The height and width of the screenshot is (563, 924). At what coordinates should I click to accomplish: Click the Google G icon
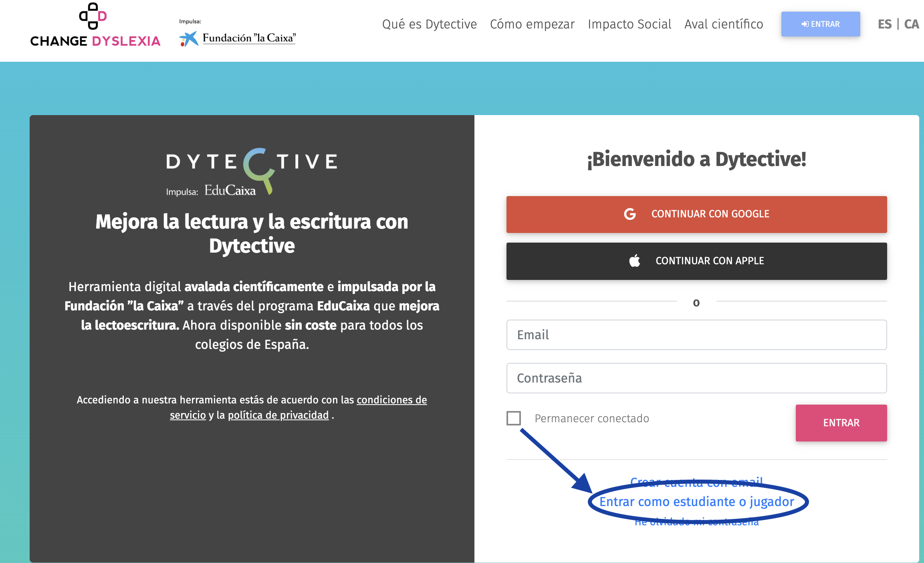point(630,214)
